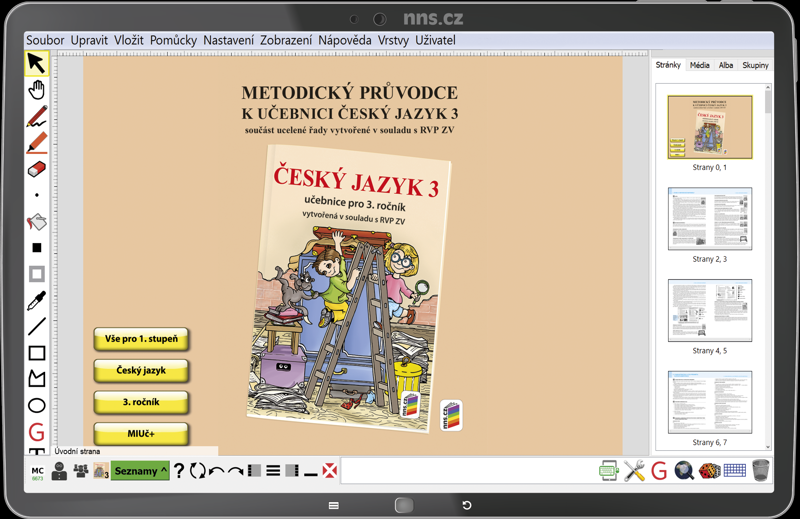Click the red X close icon in toolbar
Image resolution: width=800 pixels, height=519 pixels.
[330, 471]
